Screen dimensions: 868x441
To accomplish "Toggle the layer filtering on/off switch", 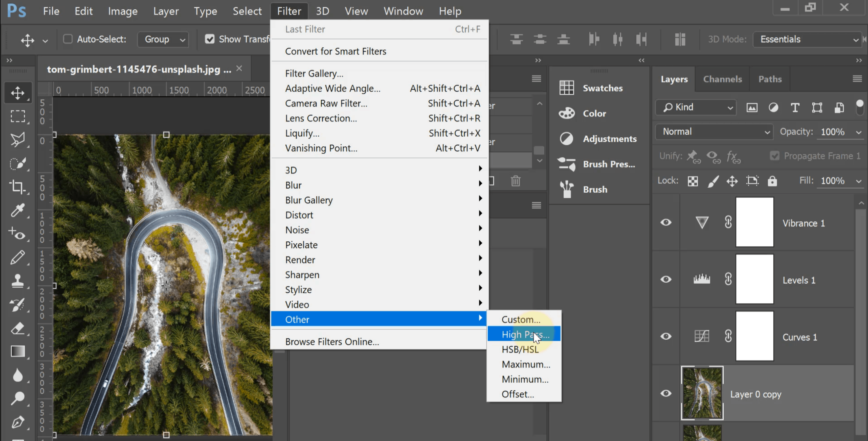I will click(x=860, y=107).
